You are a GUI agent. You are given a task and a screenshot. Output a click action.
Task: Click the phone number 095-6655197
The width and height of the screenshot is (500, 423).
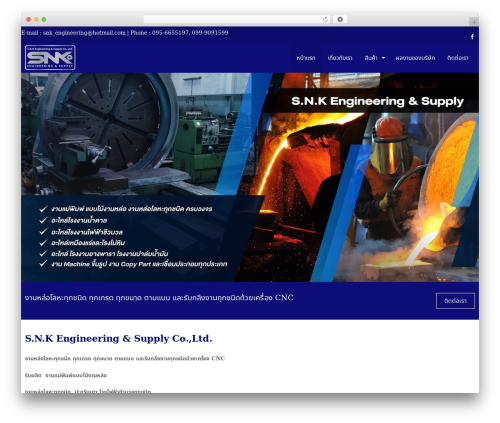point(170,33)
